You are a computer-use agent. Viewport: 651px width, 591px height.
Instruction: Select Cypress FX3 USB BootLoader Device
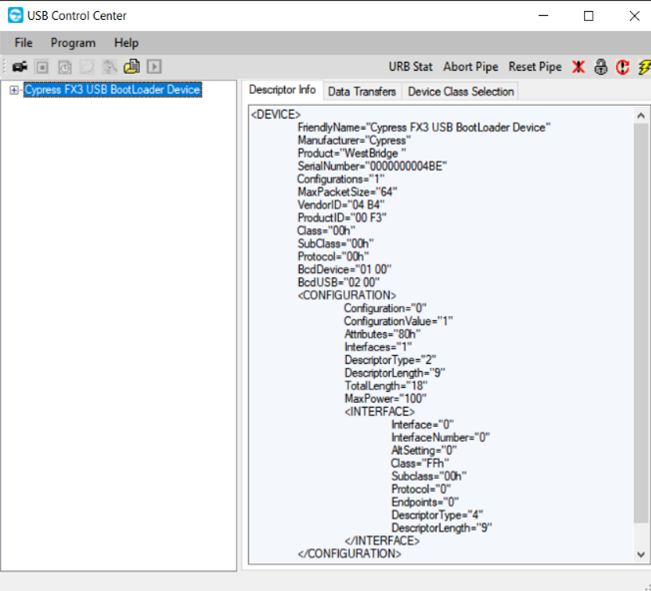pyautogui.click(x=112, y=90)
